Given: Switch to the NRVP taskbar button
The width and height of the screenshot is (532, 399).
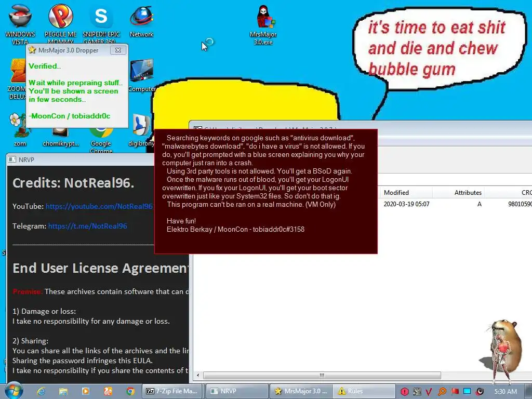Looking at the screenshot, I should (x=237, y=391).
